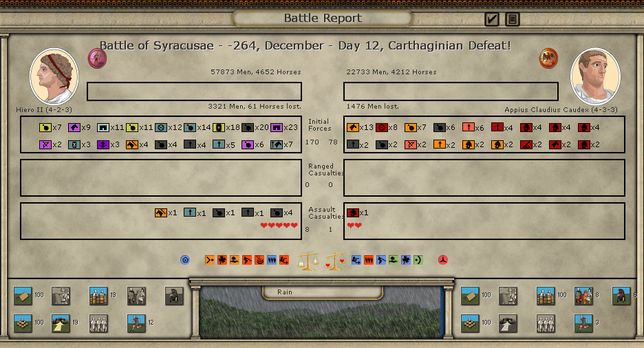Click the red x1 Roman assault casualty unit
644x348 pixels.
pos(353,213)
